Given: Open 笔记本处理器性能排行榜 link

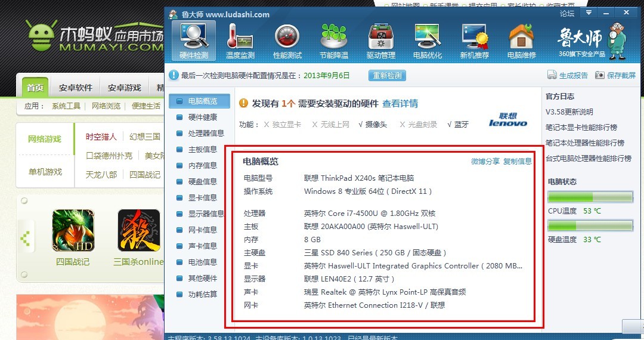Looking at the screenshot, I should (585, 143).
